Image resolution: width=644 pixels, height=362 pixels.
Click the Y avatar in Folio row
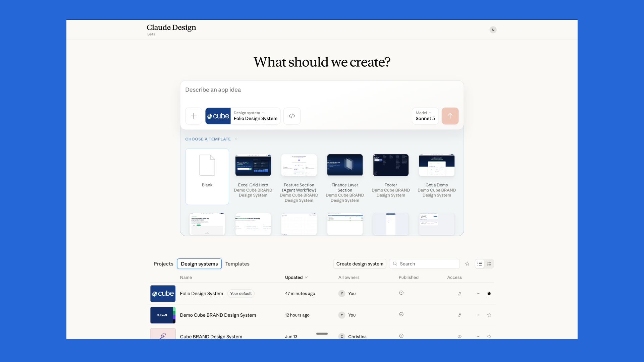pos(342,294)
